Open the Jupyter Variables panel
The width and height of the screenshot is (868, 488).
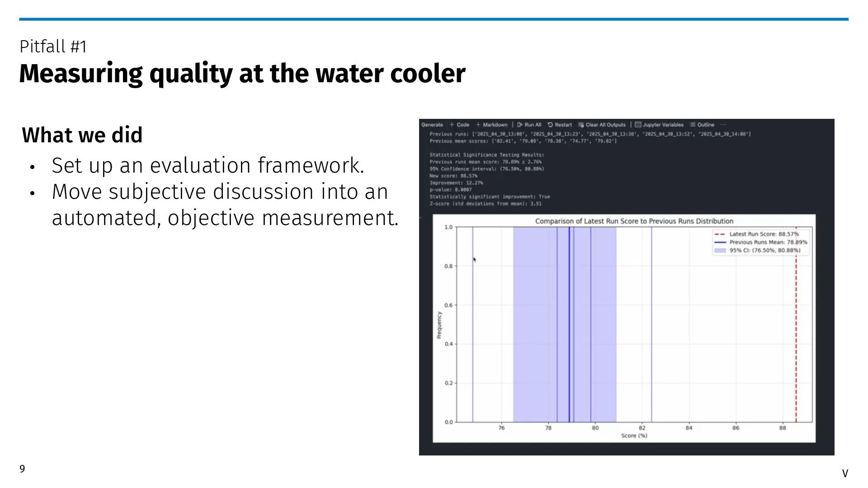[x=659, y=125]
